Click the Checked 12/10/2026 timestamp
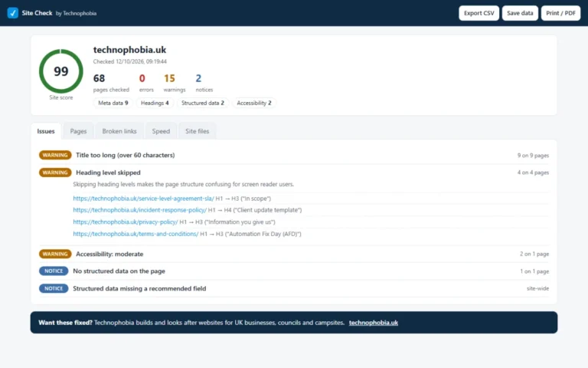Image resolution: width=588 pixels, height=368 pixels. click(x=129, y=61)
